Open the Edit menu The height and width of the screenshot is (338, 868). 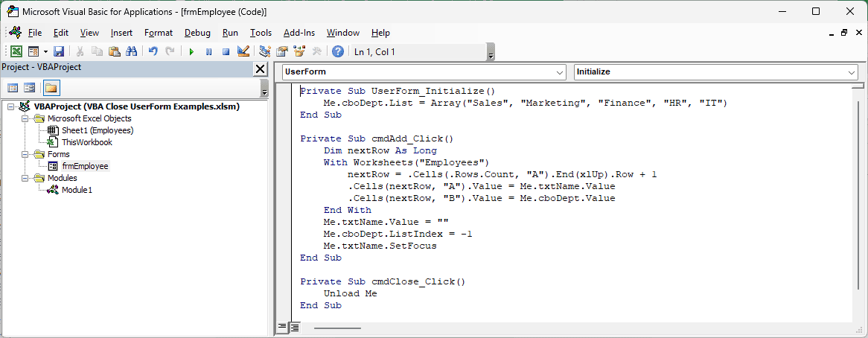(61, 33)
